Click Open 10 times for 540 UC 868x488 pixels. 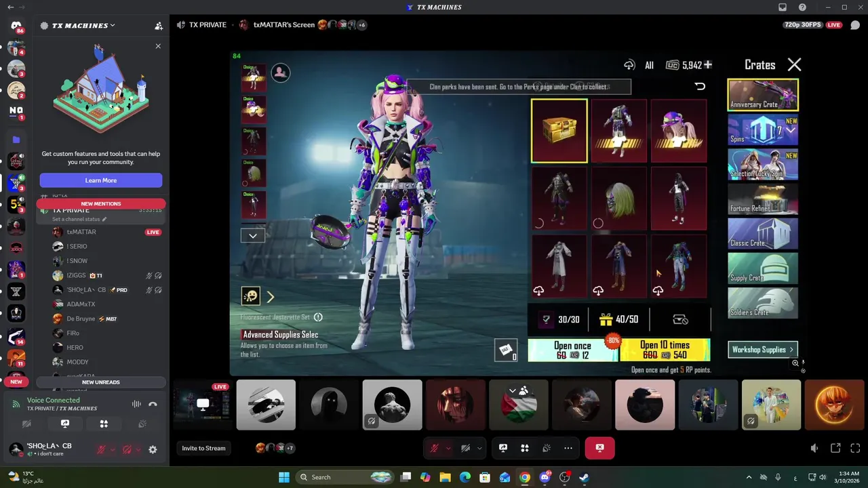(x=665, y=350)
